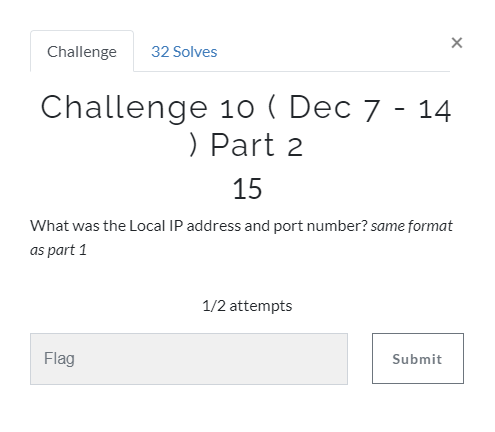Hit the outlined Submit button
This screenshot has height=432, width=495.
coord(418,358)
